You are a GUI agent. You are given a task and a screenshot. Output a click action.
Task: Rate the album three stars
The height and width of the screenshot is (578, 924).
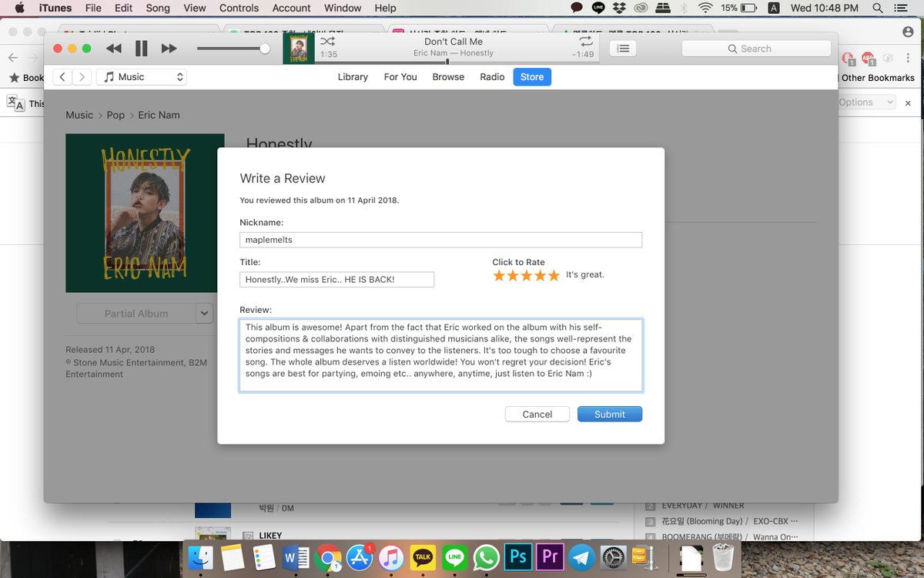pos(526,276)
